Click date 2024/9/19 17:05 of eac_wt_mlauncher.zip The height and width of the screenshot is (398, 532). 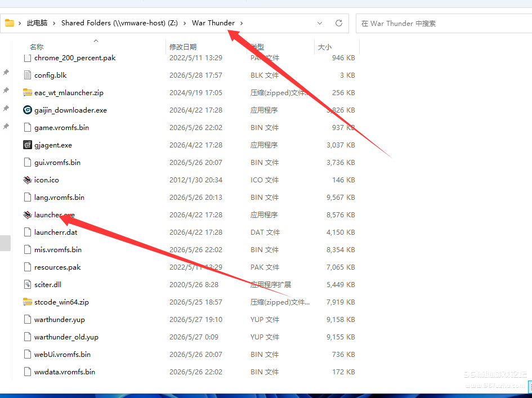(x=196, y=93)
